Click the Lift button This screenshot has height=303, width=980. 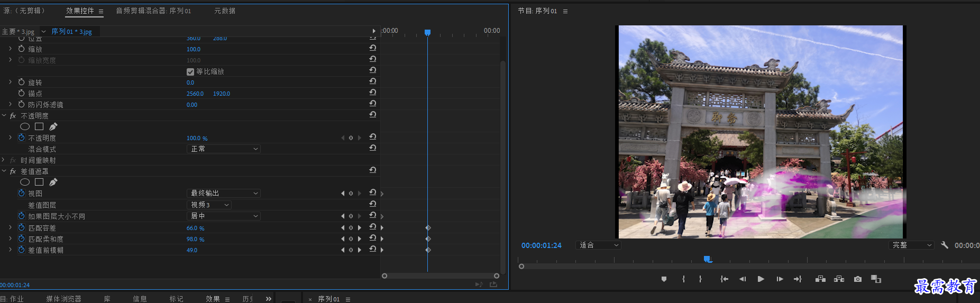point(820,279)
